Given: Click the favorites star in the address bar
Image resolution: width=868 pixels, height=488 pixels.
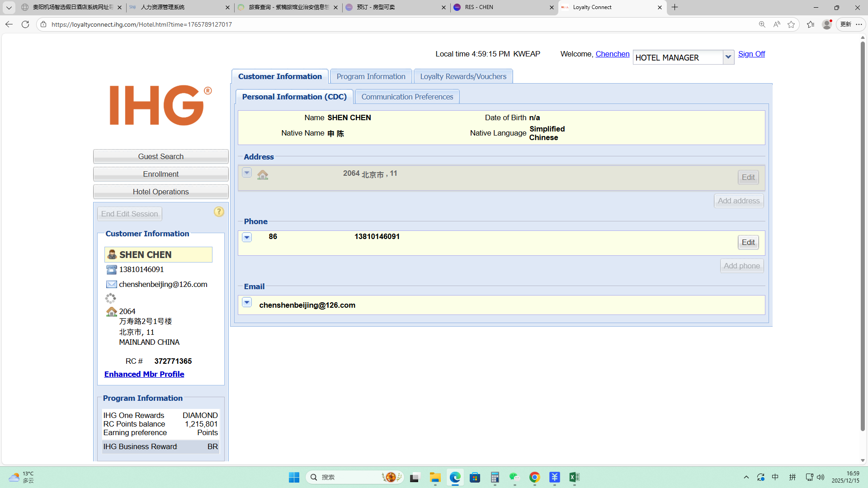Looking at the screenshot, I should (791, 24).
